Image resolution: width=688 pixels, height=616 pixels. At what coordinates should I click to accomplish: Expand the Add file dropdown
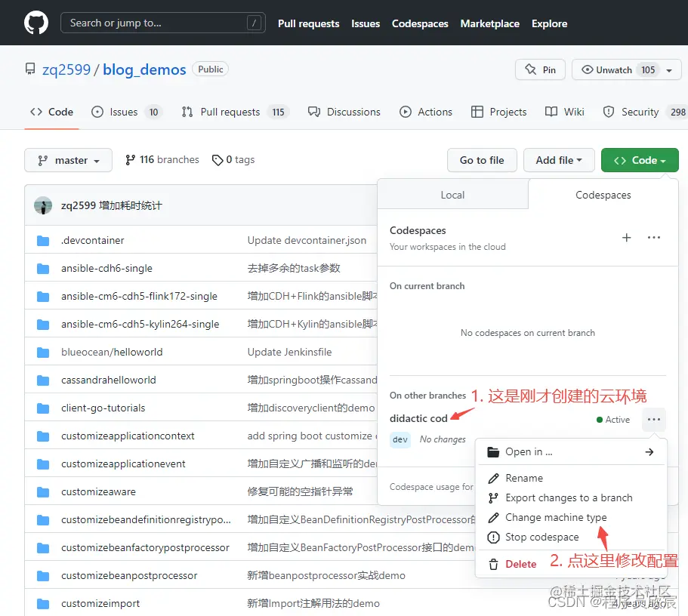click(559, 160)
